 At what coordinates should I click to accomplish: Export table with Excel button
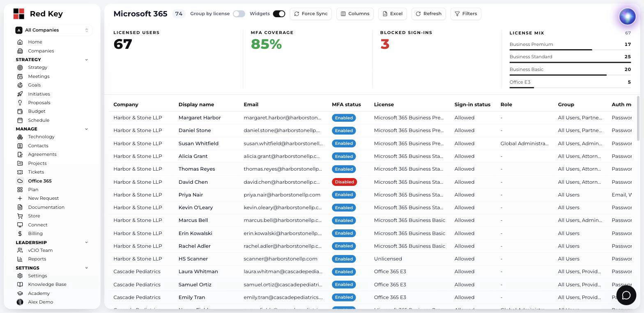pyautogui.click(x=393, y=14)
